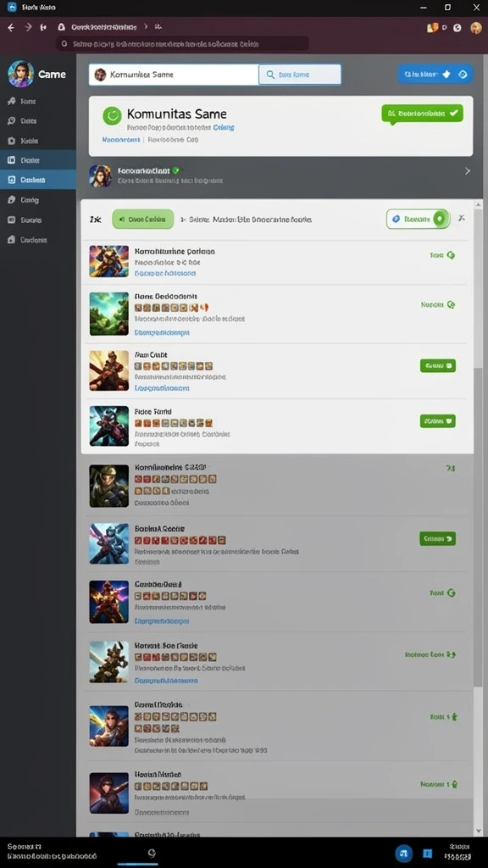Open the orange extension icon in browser toolbar
The width and height of the screenshot is (488, 868).
pyautogui.click(x=433, y=27)
